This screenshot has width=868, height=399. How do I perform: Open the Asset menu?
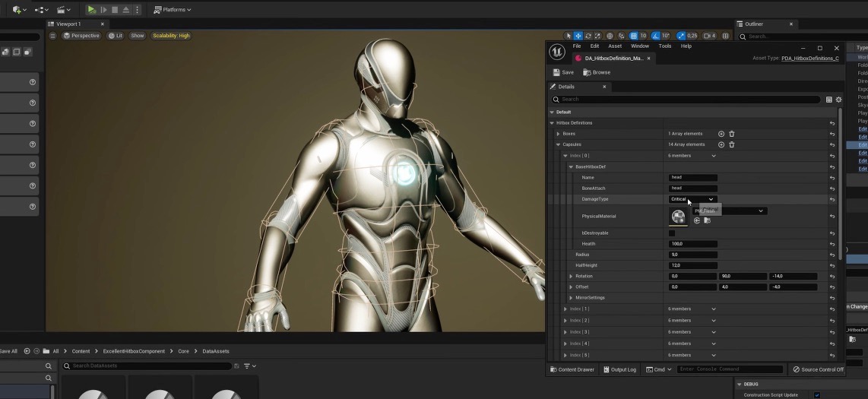[x=615, y=46]
